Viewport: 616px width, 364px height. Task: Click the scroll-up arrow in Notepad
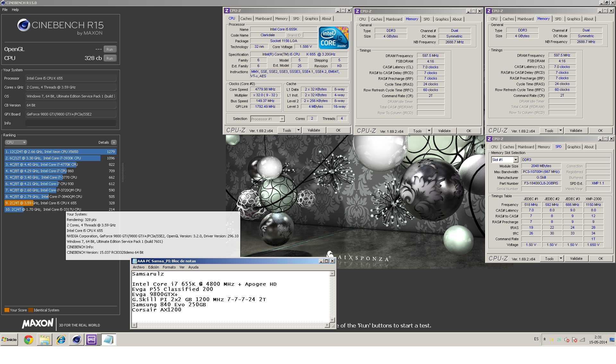[x=332, y=274]
